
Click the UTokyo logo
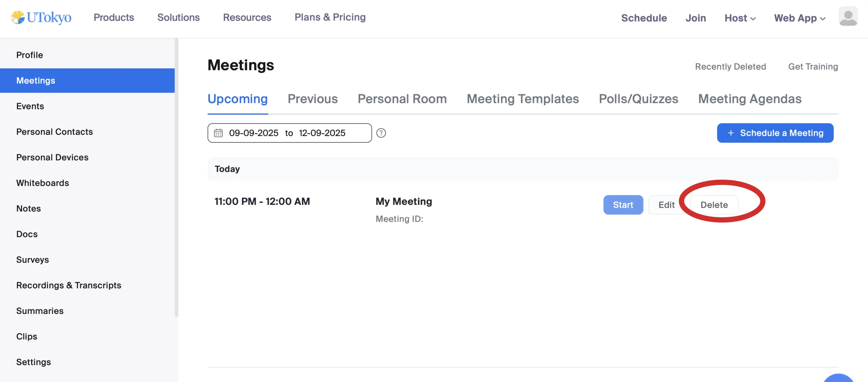41,18
